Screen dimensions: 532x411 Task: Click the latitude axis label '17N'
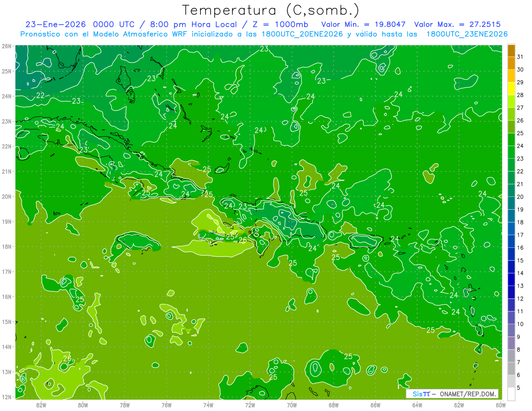(x=6, y=271)
